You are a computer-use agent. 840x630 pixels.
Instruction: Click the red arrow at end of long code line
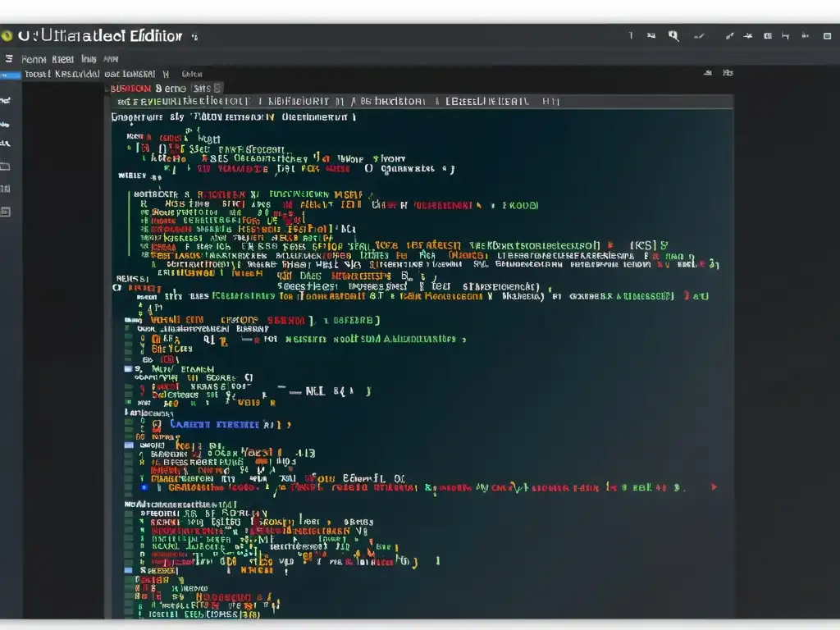pos(714,487)
